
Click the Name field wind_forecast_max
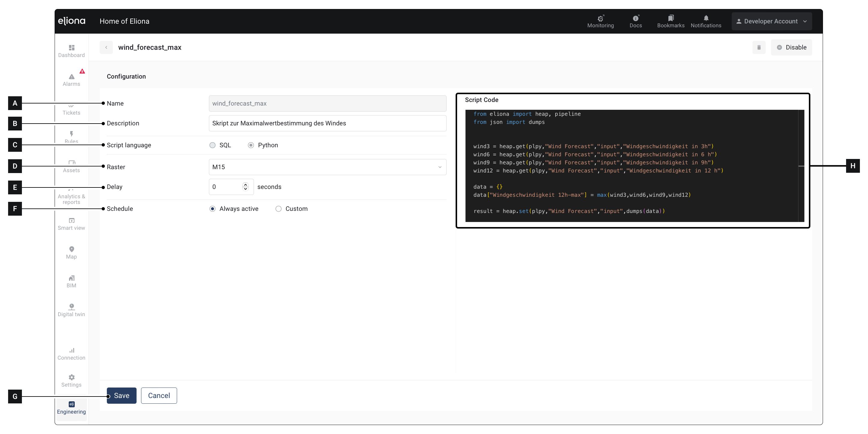coord(327,103)
